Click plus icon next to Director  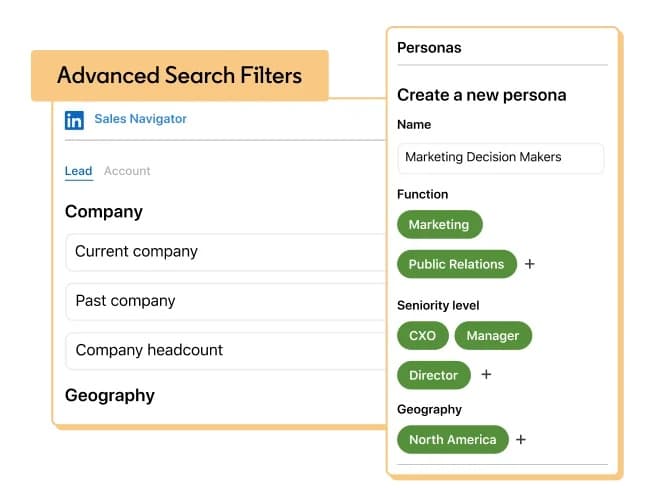click(x=486, y=375)
